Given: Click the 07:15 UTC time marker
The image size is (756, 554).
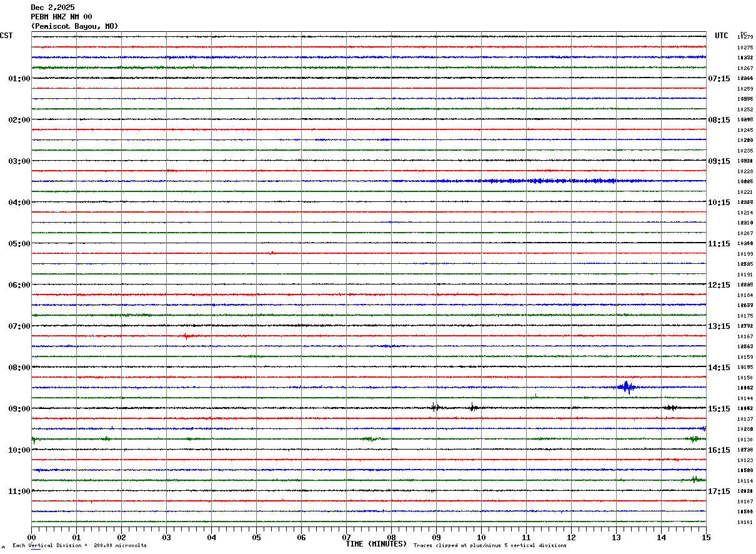Looking at the screenshot, I should pyautogui.click(x=719, y=78).
